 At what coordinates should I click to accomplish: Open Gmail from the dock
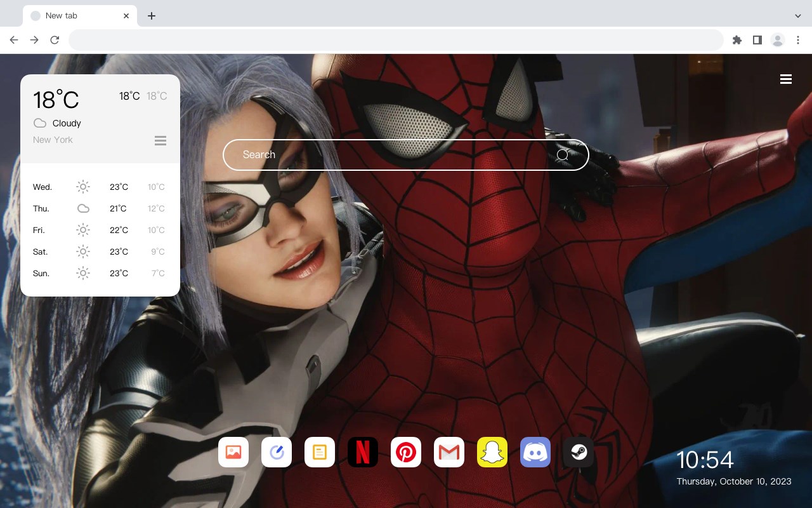click(x=449, y=452)
